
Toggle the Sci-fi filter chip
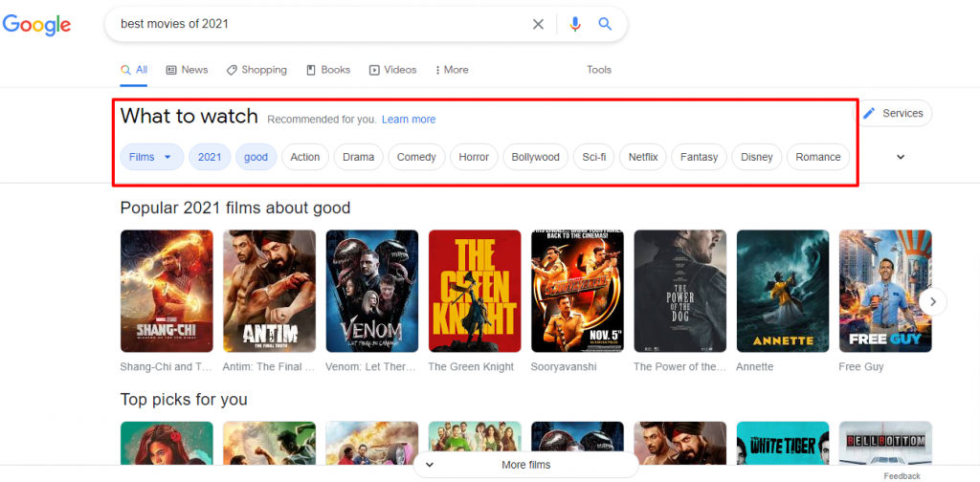593,157
